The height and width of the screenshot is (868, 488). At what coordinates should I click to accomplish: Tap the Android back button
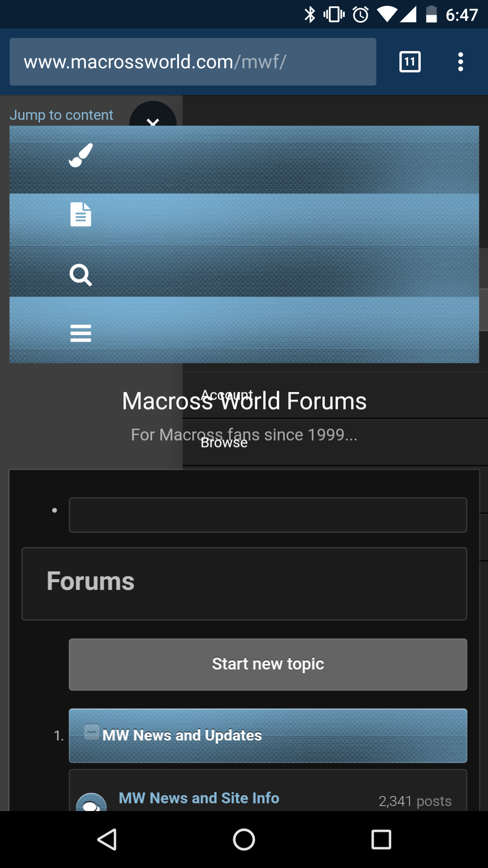[107, 840]
